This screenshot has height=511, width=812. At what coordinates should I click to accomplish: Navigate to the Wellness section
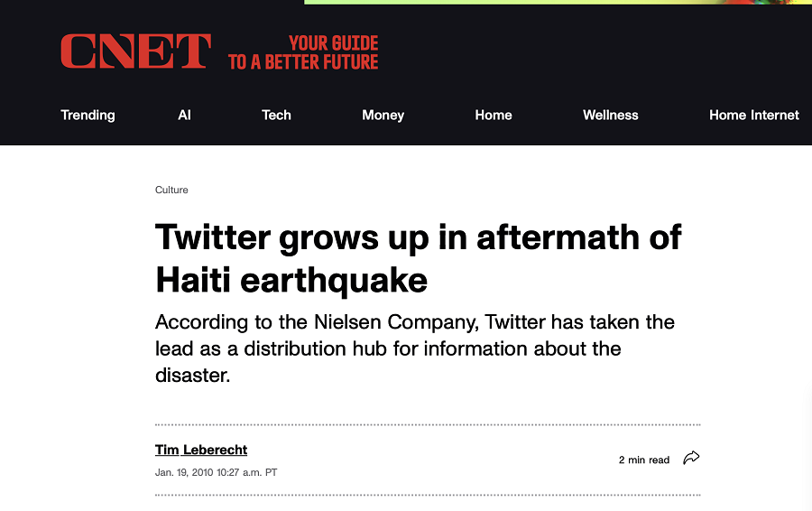tap(610, 115)
